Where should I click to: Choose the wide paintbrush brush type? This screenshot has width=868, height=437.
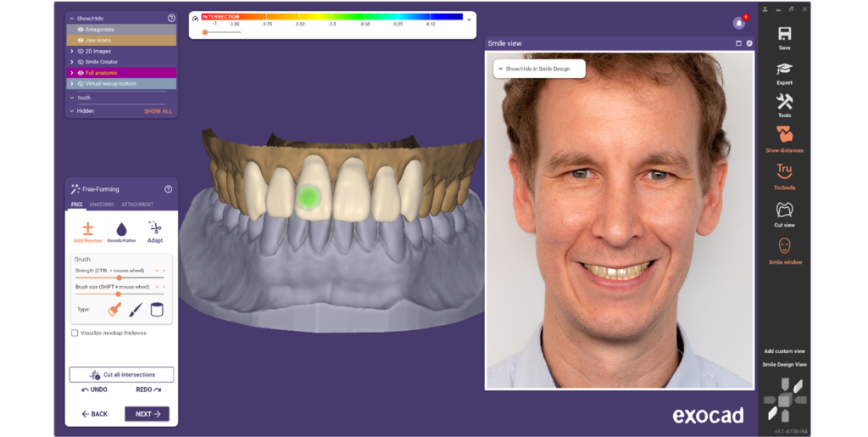pyautogui.click(x=114, y=310)
